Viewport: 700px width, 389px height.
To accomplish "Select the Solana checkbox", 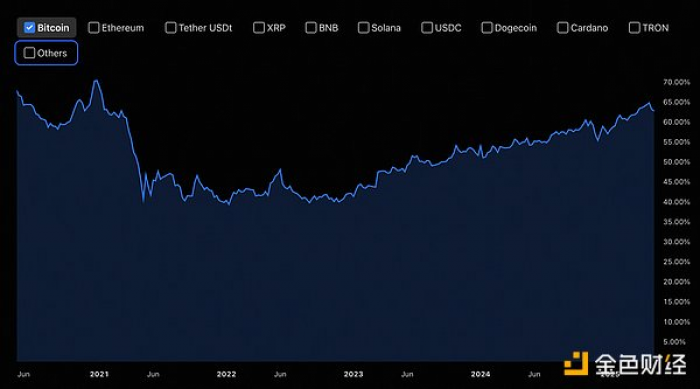I will (x=363, y=28).
